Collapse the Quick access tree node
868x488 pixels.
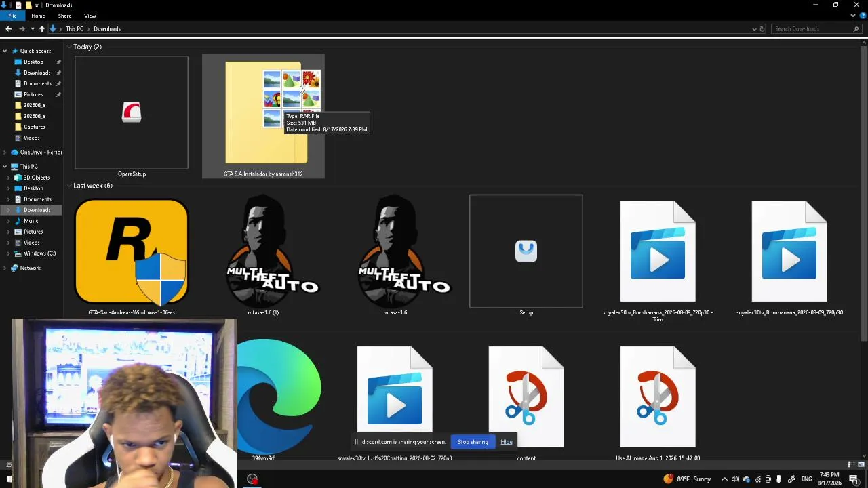(5, 51)
